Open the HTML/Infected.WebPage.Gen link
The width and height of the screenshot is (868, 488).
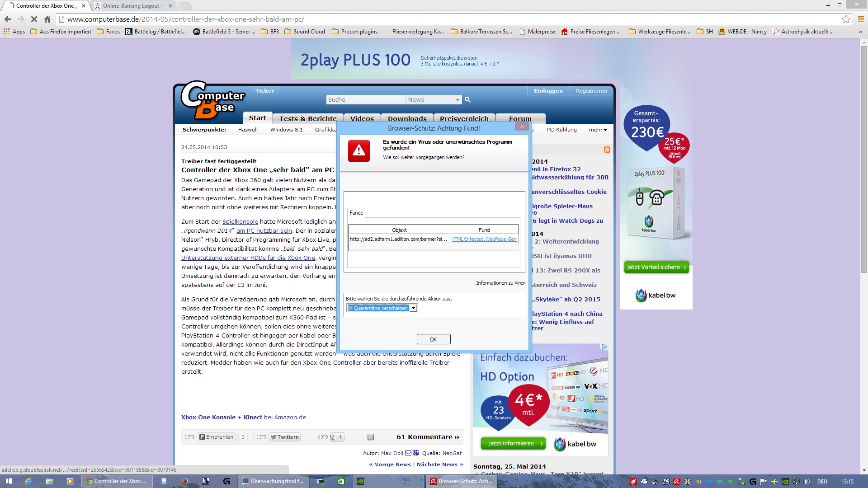tap(483, 239)
